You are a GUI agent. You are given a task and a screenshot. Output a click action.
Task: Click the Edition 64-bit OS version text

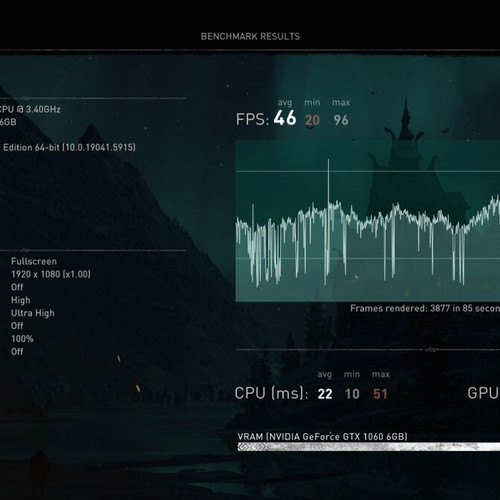coord(69,147)
